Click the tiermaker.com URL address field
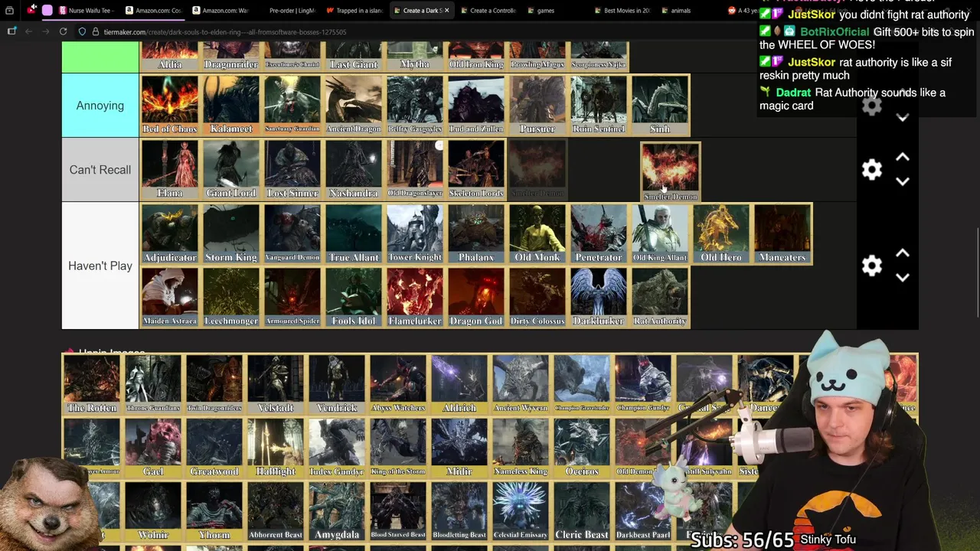Viewport: 980px width, 551px height. point(224,31)
